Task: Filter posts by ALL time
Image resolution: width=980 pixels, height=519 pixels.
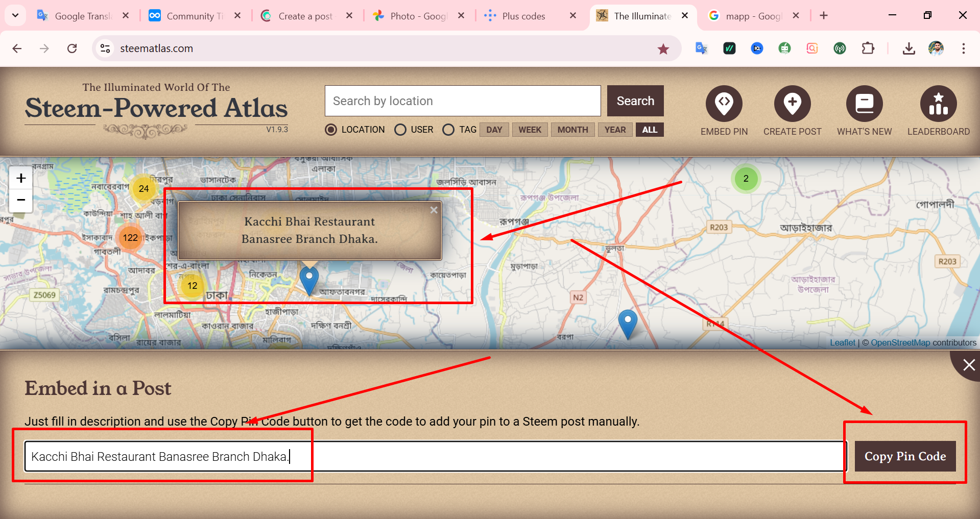Action: [x=650, y=130]
